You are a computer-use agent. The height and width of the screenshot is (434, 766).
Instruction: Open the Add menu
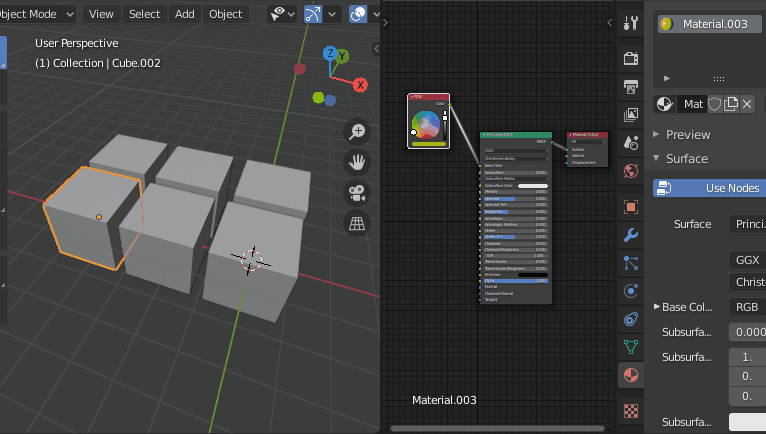tap(185, 14)
